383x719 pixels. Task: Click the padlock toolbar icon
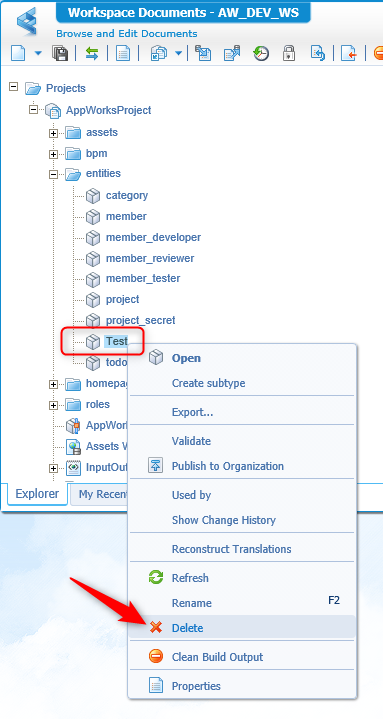click(289, 53)
